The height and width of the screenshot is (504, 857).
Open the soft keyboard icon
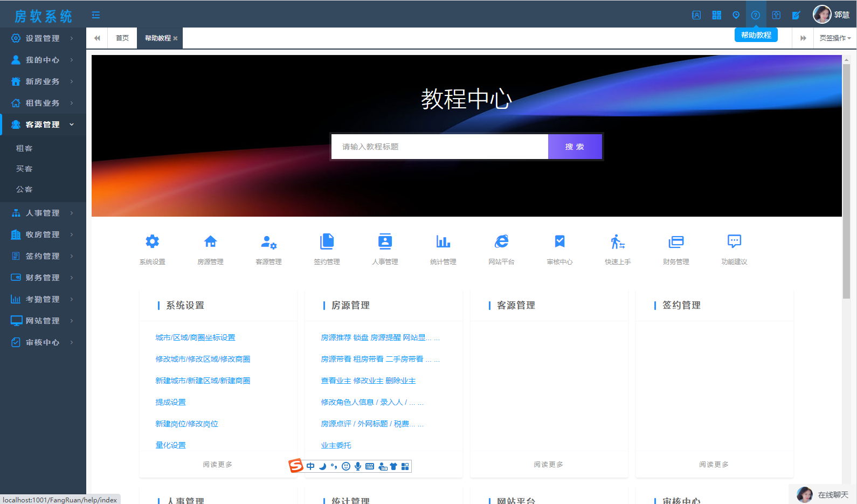pos(370,466)
